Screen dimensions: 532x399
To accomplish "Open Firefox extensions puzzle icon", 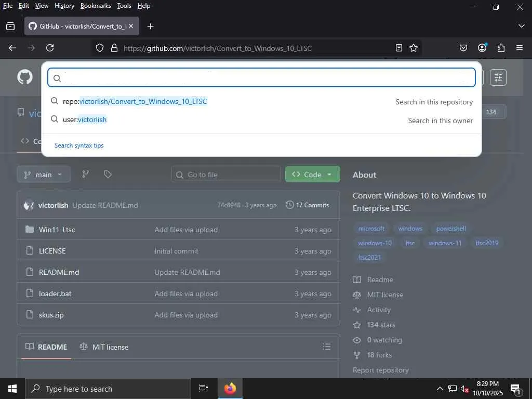I will tap(501, 48).
